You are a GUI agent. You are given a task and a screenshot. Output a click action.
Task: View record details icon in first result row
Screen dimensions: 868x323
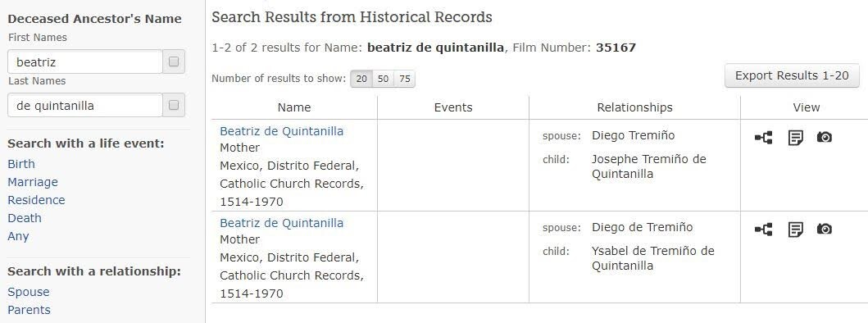796,138
